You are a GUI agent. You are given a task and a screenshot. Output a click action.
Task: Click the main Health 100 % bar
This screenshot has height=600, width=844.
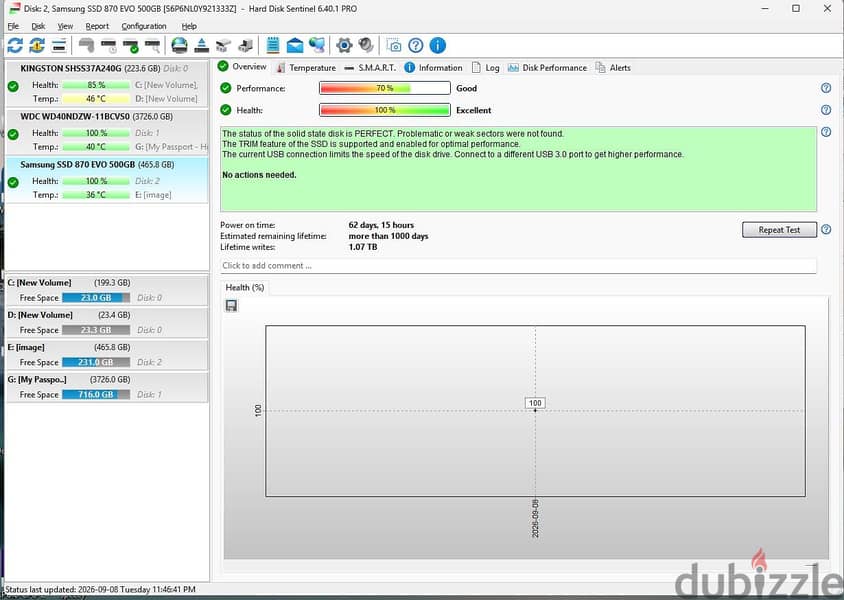point(385,110)
